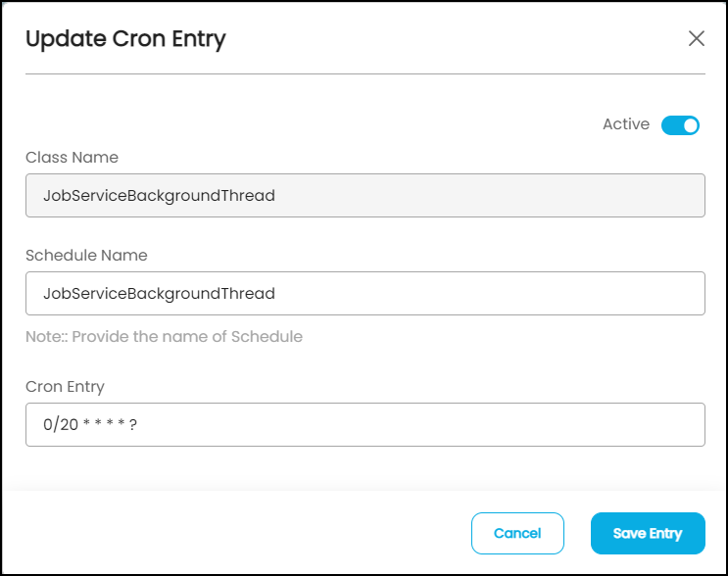728x576 pixels.
Task: Select the greyed-out Class Name field
Action: tap(364, 195)
